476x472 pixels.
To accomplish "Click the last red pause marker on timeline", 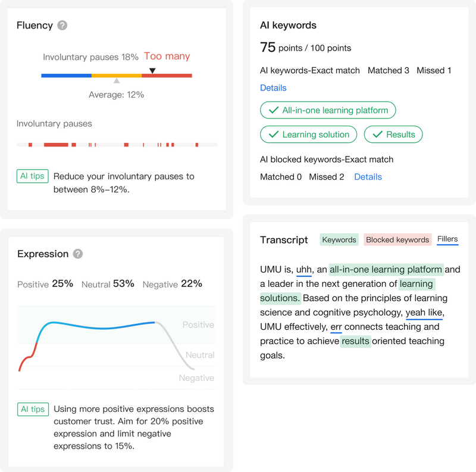I will 197,145.
